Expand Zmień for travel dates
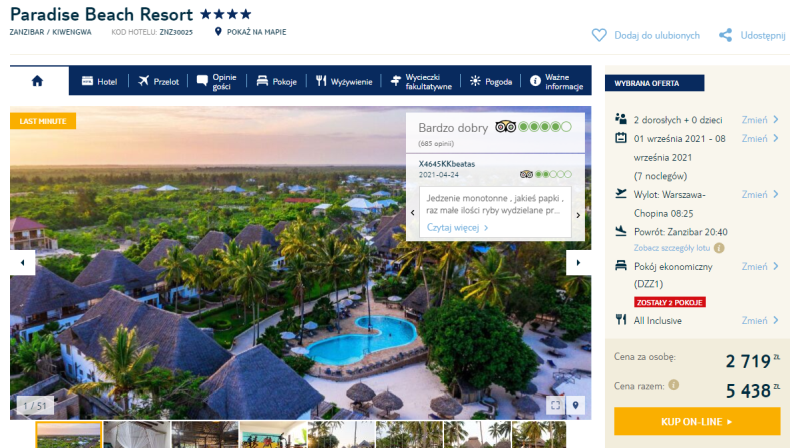The height and width of the screenshot is (448, 790). [760, 139]
